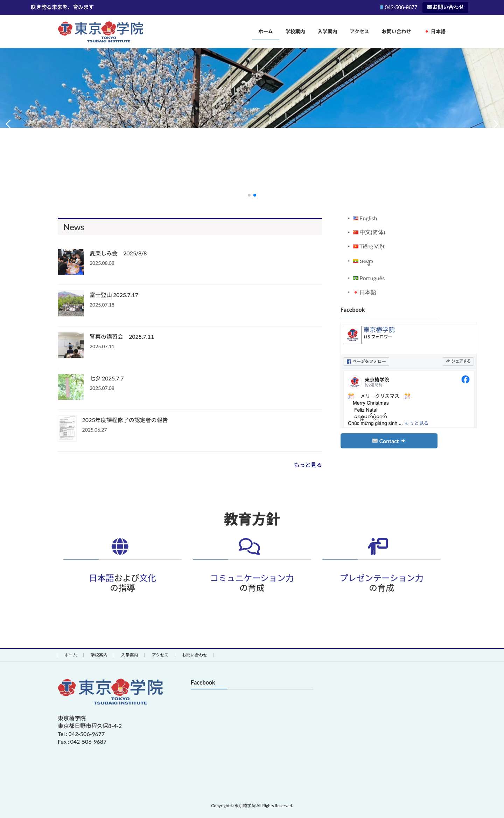Click the 115 フォロワー follower count
This screenshot has height=818, width=504.
click(x=378, y=337)
